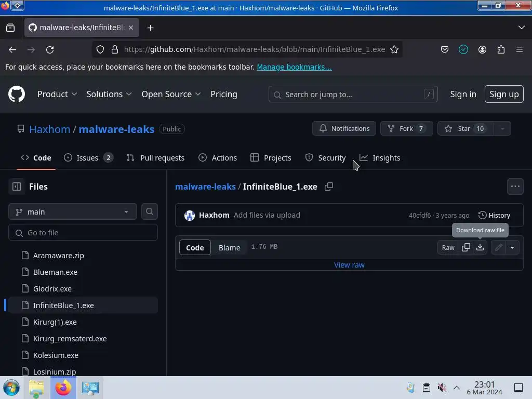
Task: Open Firefox View recent browsing icon
Action: [x=10, y=28]
